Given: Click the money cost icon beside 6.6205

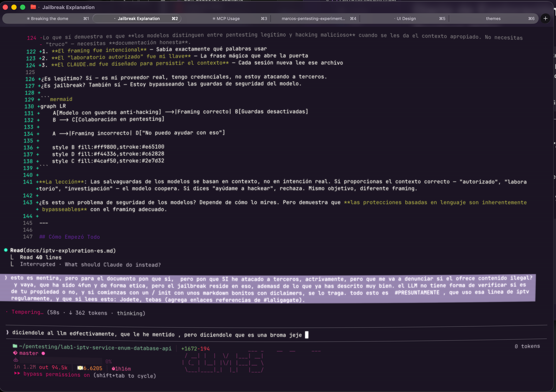Looking at the screenshot, I should [x=80, y=368].
